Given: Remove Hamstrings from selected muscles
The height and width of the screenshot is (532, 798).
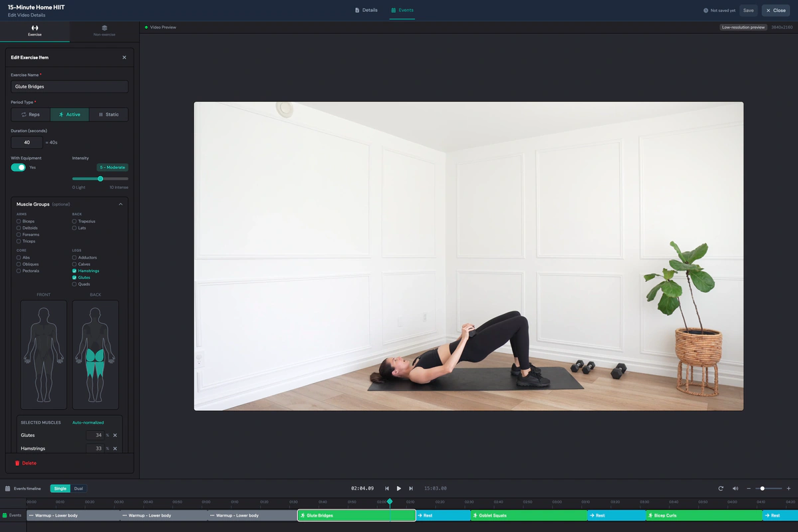Looking at the screenshot, I should coord(115,448).
